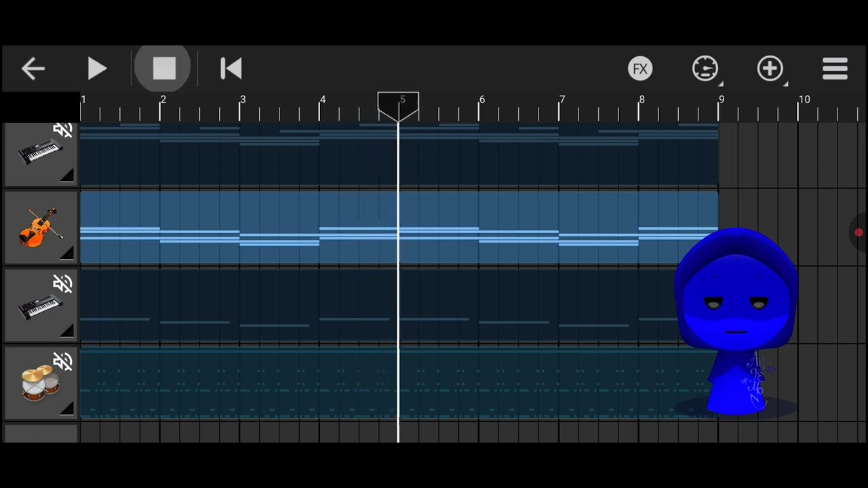The width and height of the screenshot is (868, 488).
Task: Jump to bar 10 on the ruler
Action: click(804, 100)
